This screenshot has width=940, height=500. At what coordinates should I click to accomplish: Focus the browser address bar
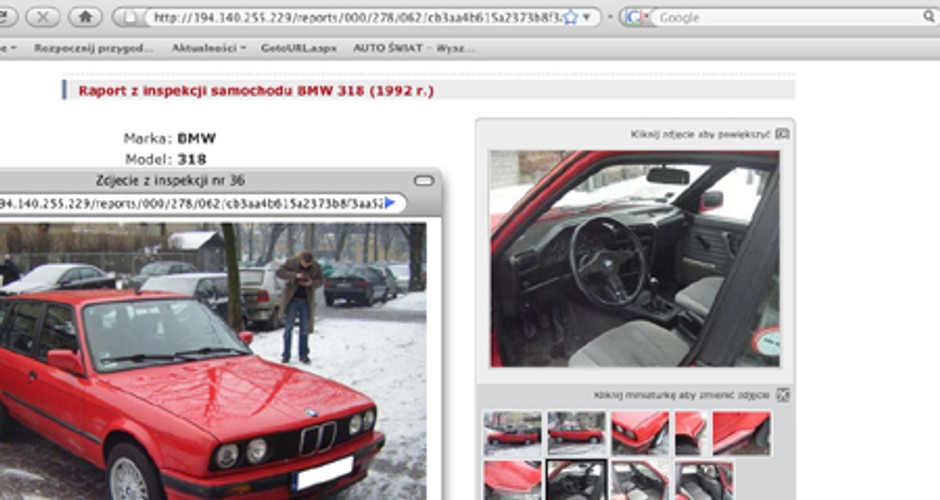[357, 17]
